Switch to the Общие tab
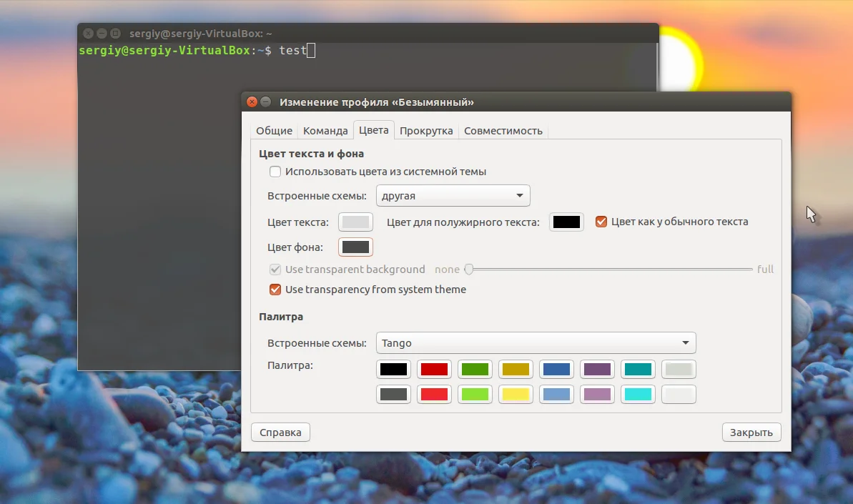Screen dimensions: 853x504 (274, 131)
